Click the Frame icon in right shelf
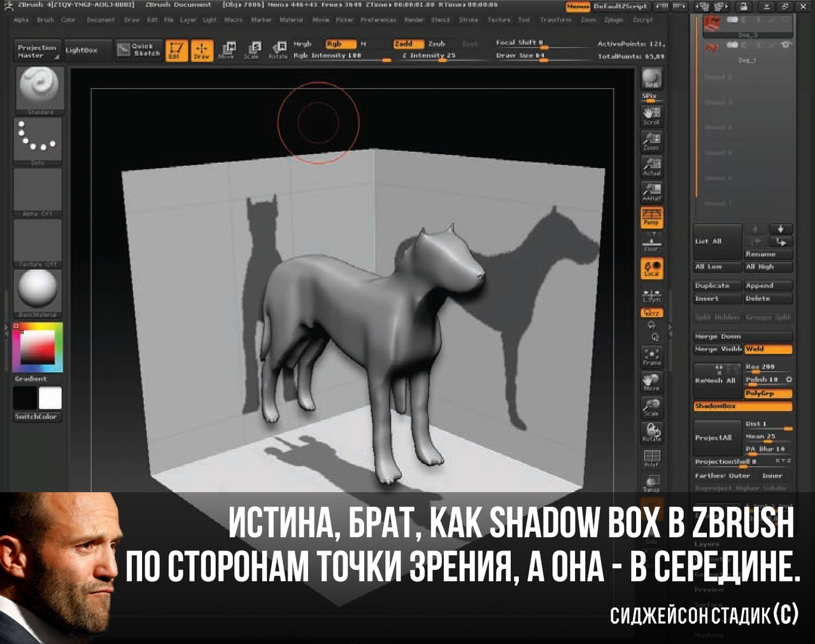Screen dimensions: 815x644 click(651, 356)
